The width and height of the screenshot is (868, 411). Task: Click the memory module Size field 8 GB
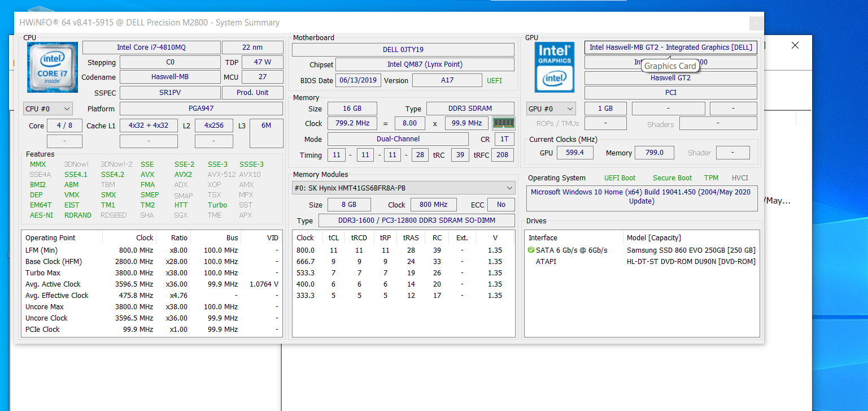[x=349, y=205]
